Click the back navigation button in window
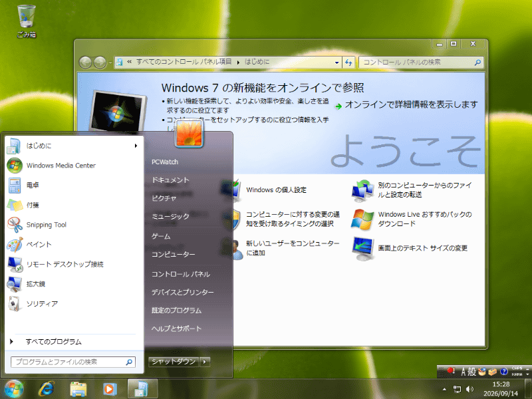Screen dimensions: 532x399 pos(85,63)
